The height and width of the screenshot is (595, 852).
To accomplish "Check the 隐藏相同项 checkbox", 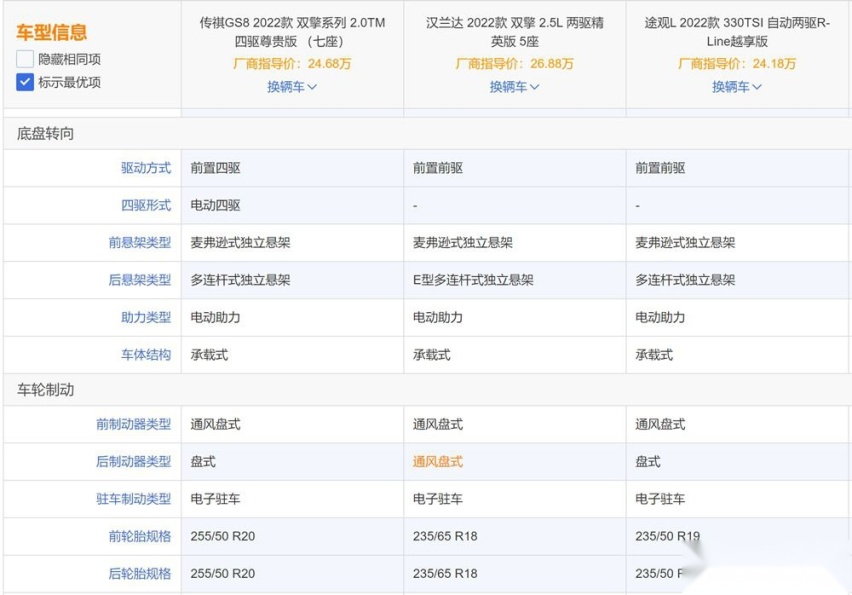I will click(25, 59).
